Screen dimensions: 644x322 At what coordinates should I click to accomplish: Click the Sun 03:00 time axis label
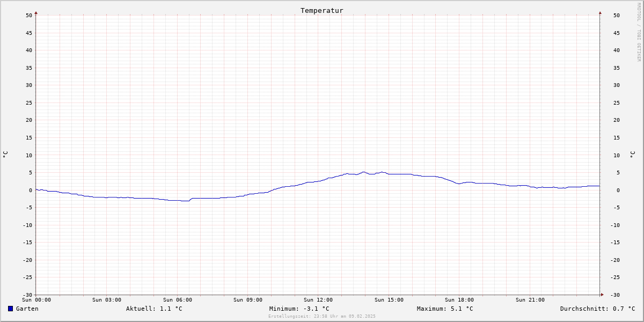pyautogui.click(x=107, y=300)
